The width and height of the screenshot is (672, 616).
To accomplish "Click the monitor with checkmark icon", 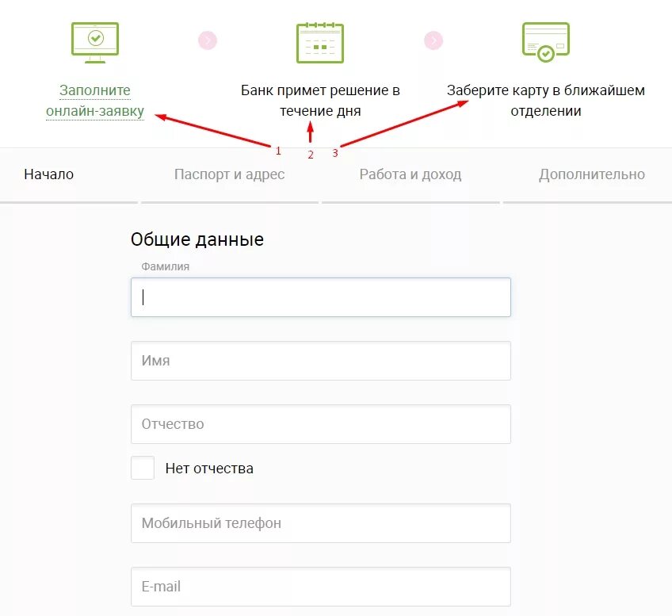I will pyautogui.click(x=95, y=43).
